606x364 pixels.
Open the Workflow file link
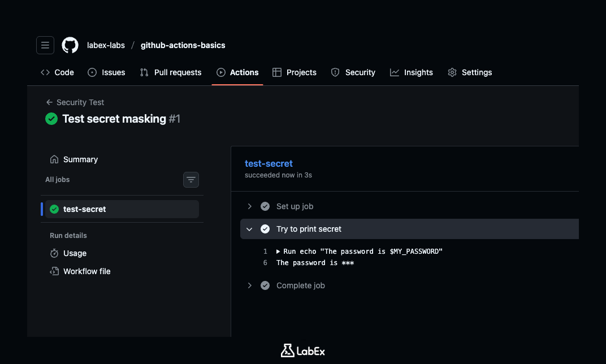coord(87,271)
